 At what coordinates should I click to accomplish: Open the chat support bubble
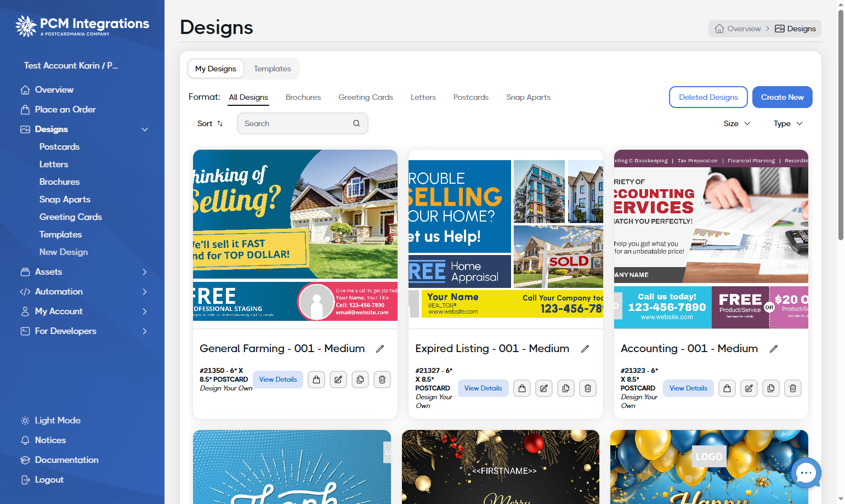[806, 473]
